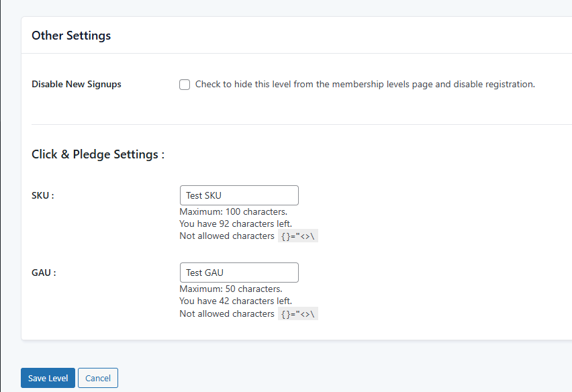Click the 'Maximum: 100 characters.' hint text
This screenshot has height=392, width=572.
pyautogui.click(x=234, y=211)
